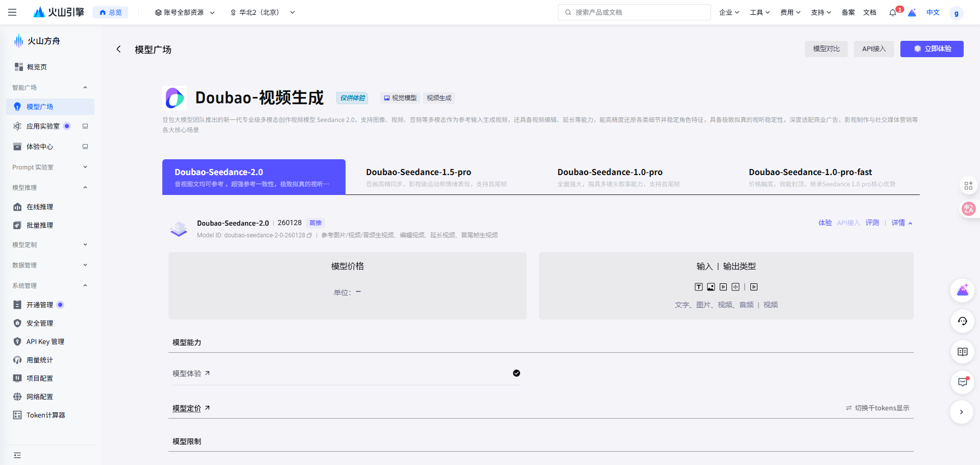This screenshot has width=980, height=465.
Task: Click the 文档 link in the top bar
Action: [870, 12]
